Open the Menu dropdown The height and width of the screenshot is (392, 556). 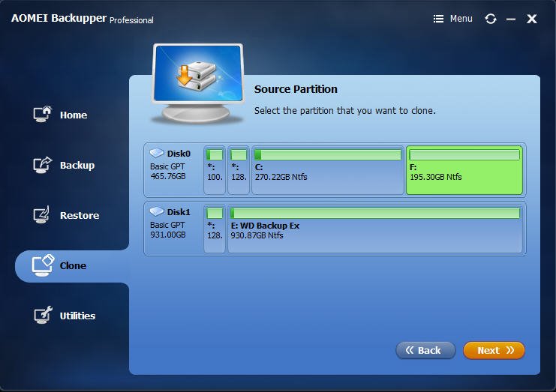tap(452, 19)
